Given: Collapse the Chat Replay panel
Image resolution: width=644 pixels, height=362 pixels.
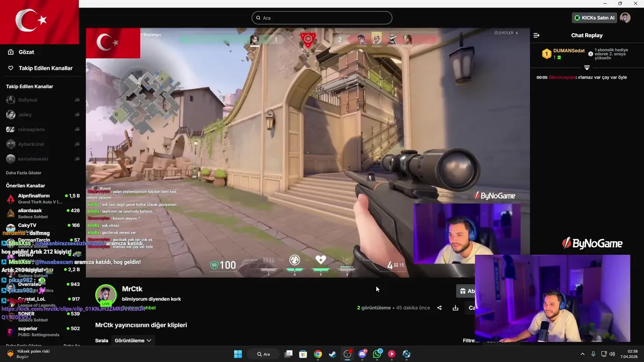Looking at the screenshot, I should (536, 35).
